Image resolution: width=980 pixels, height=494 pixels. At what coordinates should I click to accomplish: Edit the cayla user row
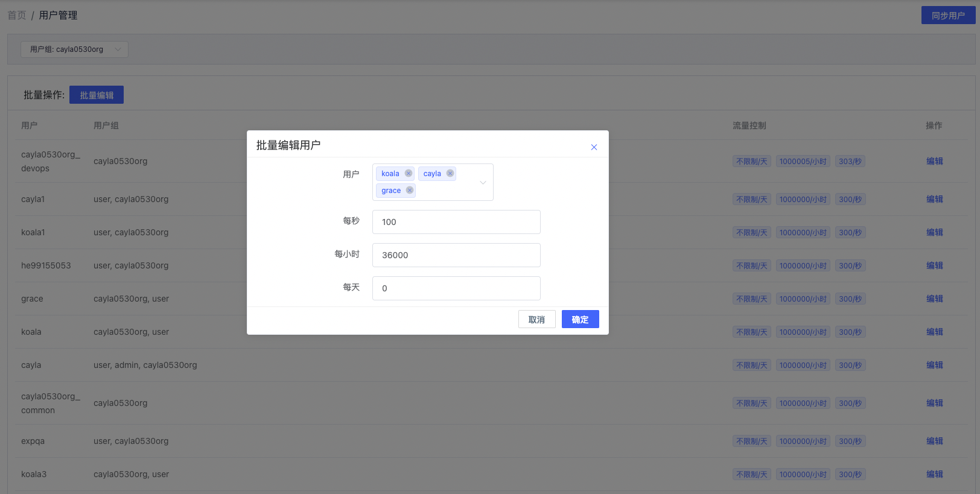[934, 365]
